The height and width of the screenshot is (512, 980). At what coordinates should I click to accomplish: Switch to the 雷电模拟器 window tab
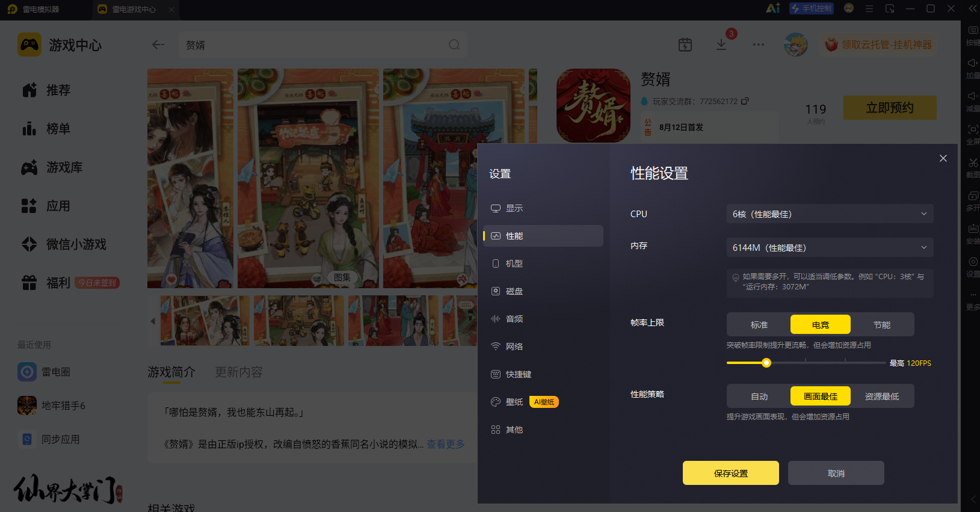[x=41, y=9]
